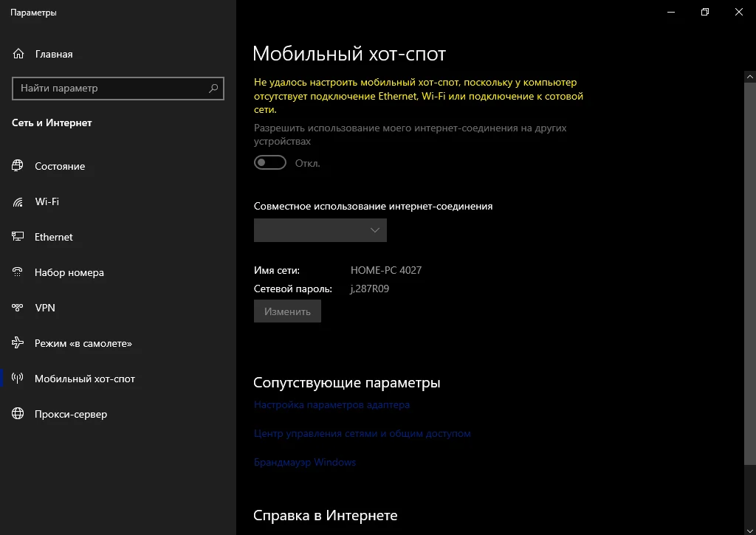Screen dimensions: 756x535
Task: Click the Wi-Fi signal icon
Action: (18, 201)
